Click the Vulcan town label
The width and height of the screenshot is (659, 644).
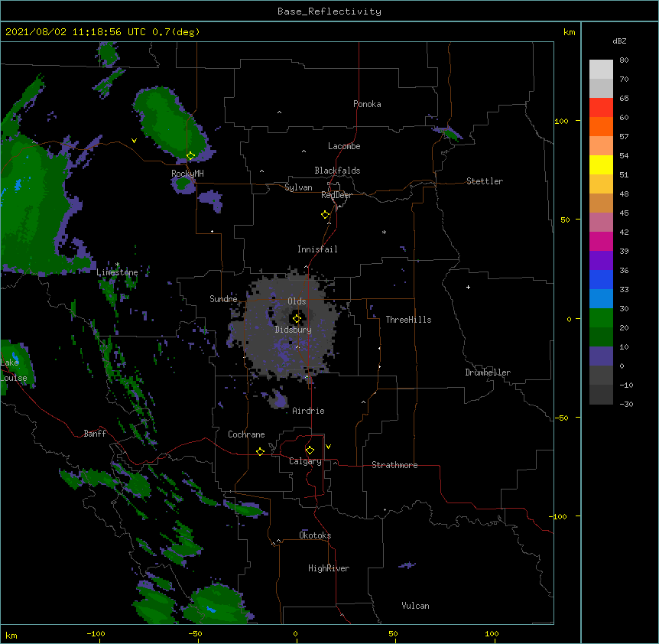tap(415, 606)
